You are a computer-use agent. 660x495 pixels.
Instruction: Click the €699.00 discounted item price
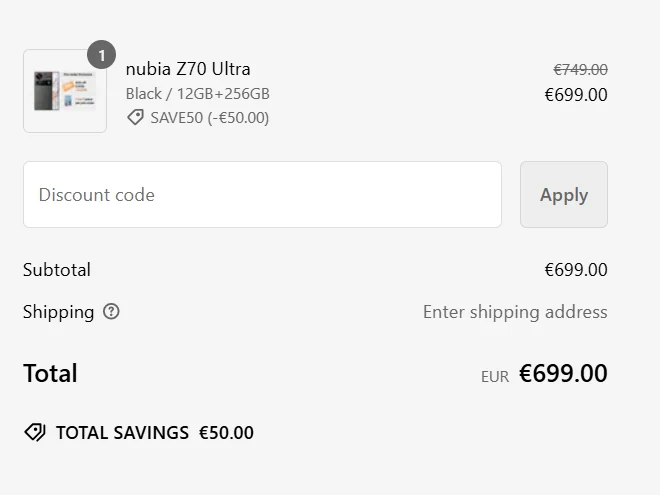[x=576, y=95]
